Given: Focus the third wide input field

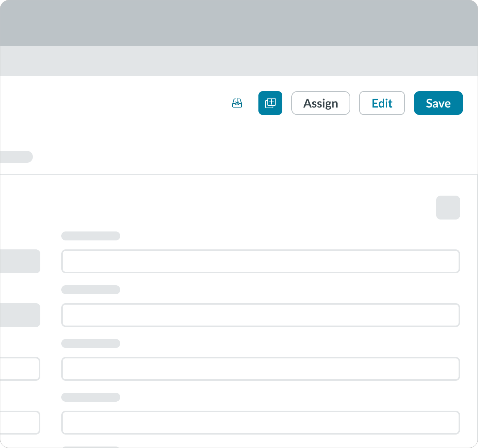Looking at the screenshot, I should click(260, 369).
